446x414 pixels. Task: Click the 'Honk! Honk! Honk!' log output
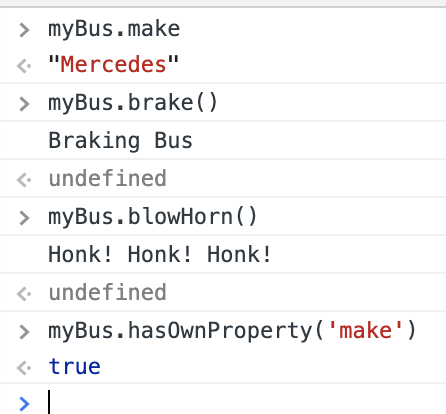(160, 255)
